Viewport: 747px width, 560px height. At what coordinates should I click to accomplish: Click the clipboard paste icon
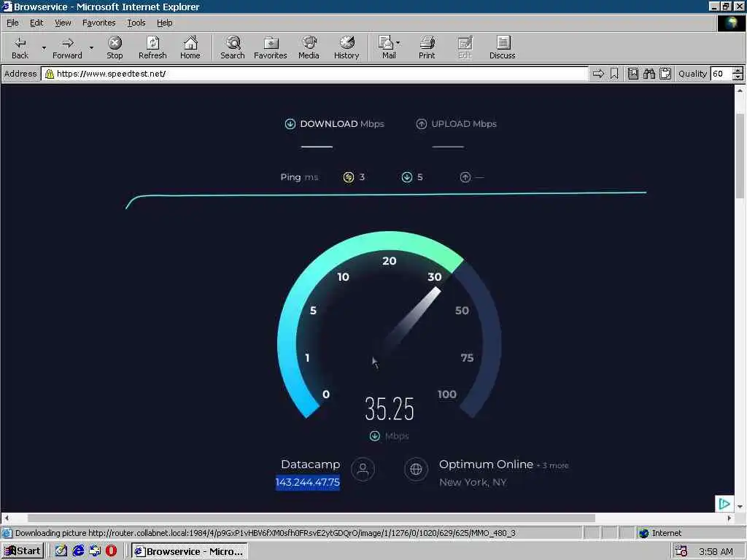(665, 74)
